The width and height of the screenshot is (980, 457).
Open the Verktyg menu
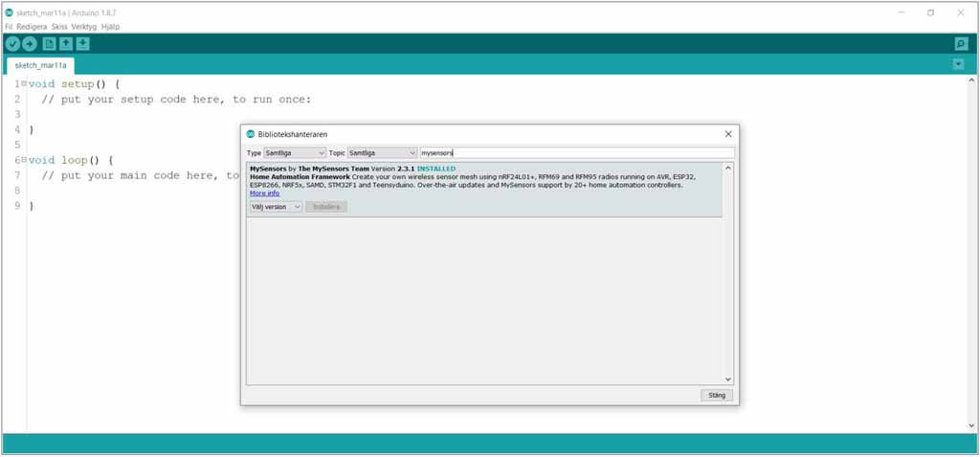pyautogui.click(x=84, y=27)
